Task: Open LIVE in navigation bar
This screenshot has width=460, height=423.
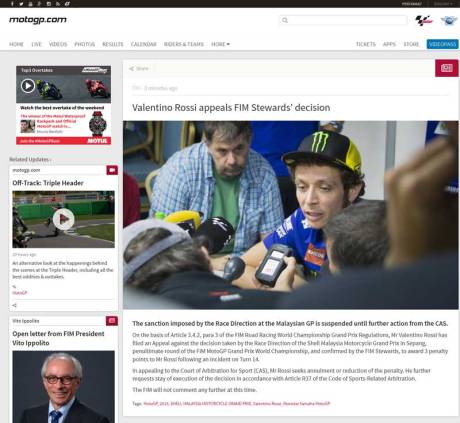Action: [36, 44]
